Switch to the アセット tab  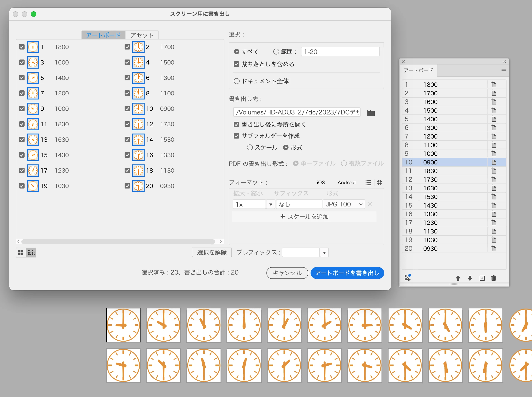(x=142, y=35)
